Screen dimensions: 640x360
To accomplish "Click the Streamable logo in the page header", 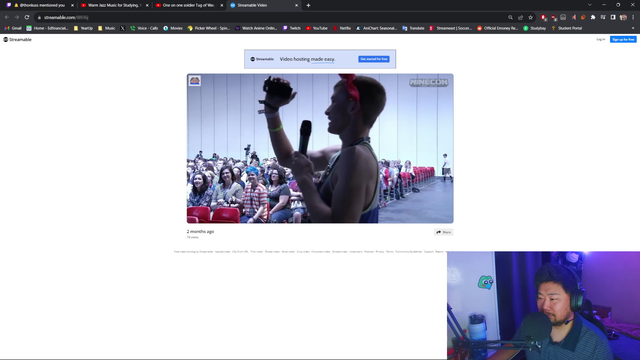I will (x=18, y=40).
